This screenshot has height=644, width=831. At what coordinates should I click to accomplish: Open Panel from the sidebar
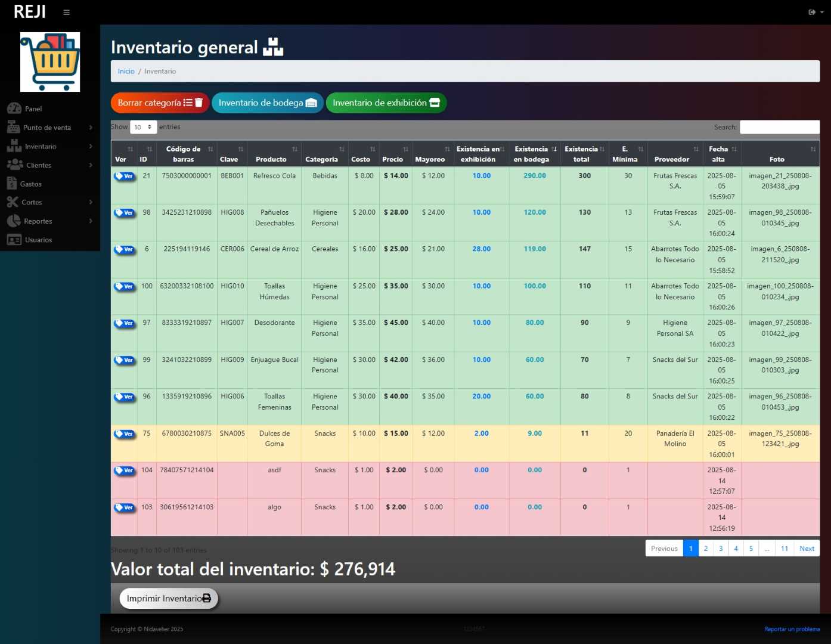pyautogui.click(x=33, y=109)
